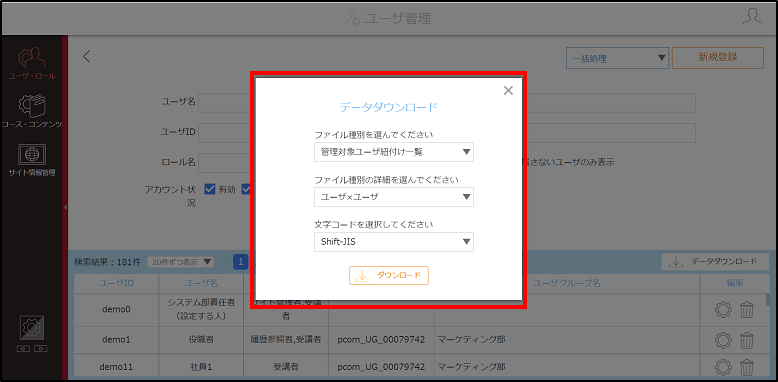
Task: Click the gear edit icon for demo11
Action: point(723,368)
